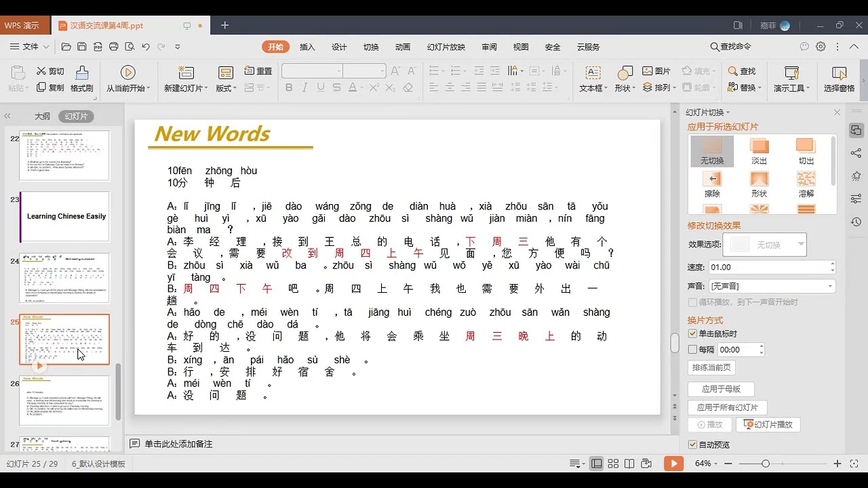868x488 pixels.
Task: Toggle the 单击鼠标时 checkbox
Action: click(692, 333)
